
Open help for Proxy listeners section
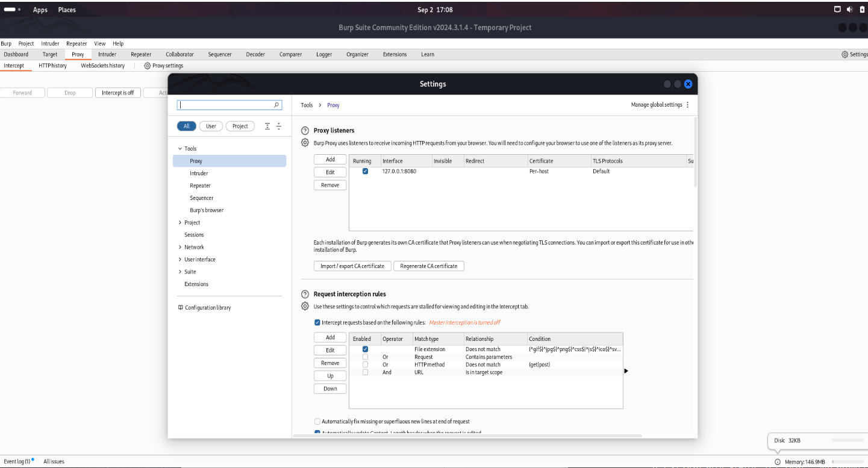pos(305,131)
